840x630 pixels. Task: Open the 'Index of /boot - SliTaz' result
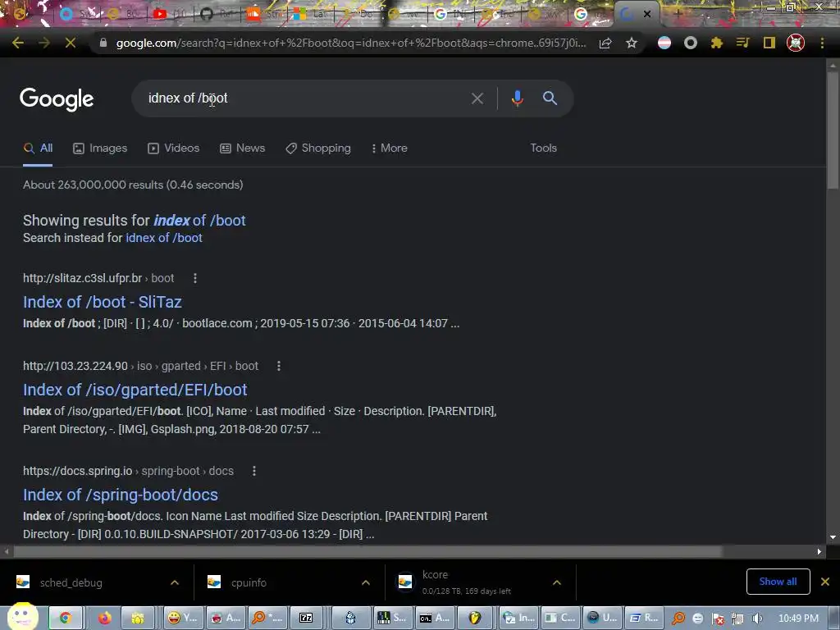point(103,302)
